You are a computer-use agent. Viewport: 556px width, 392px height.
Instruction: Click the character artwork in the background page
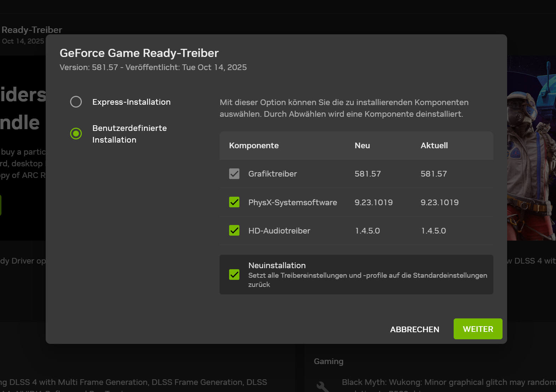531,149
